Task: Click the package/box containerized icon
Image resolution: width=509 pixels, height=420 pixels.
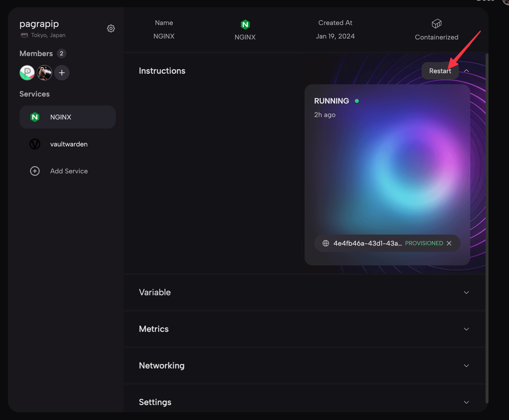Action: coord(437,23)
